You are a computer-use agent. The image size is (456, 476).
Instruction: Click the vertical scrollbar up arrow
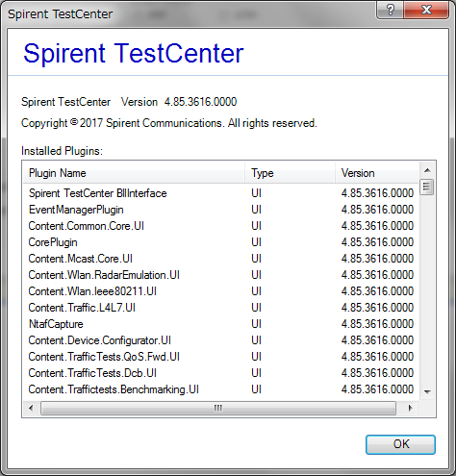(427, 170)
